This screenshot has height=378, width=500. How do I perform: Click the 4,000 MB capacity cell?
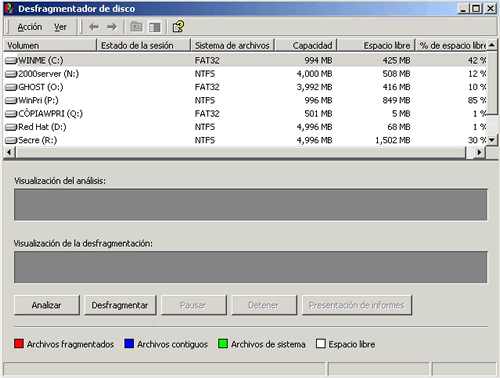(x=314, y=74)
